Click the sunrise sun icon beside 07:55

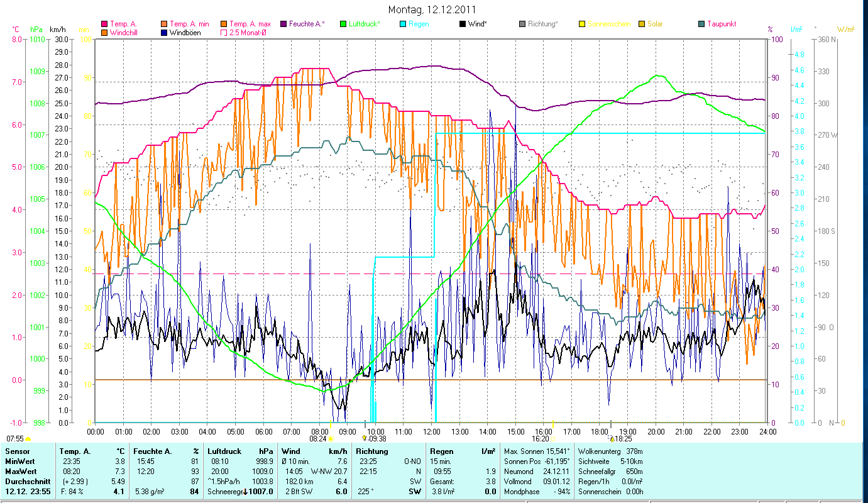tap(28, 439)
